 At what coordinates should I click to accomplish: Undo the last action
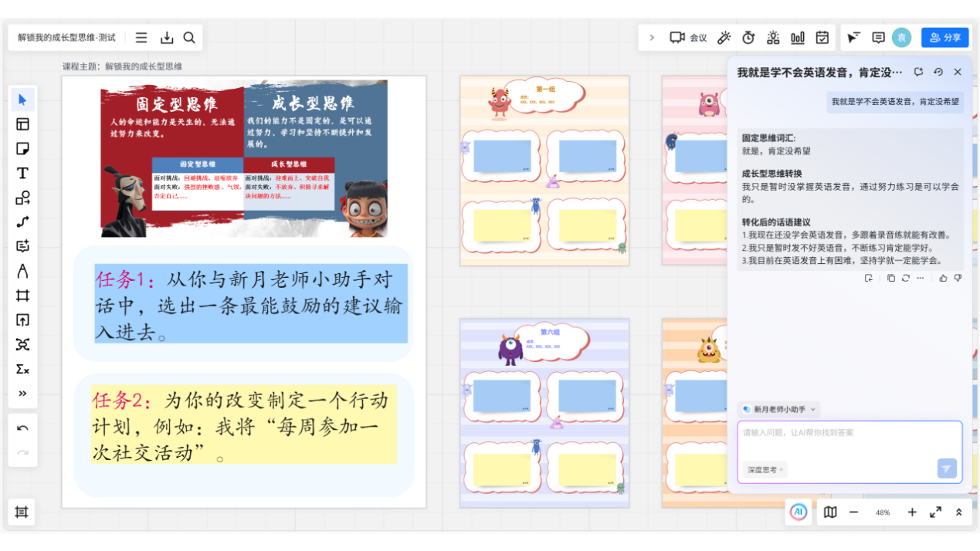tap(22, 428)
